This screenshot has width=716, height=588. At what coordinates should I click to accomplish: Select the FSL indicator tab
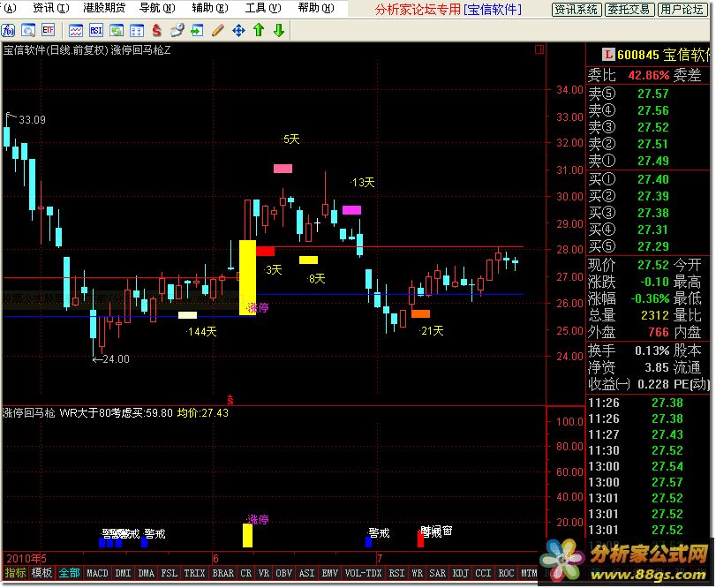(170, 572)
